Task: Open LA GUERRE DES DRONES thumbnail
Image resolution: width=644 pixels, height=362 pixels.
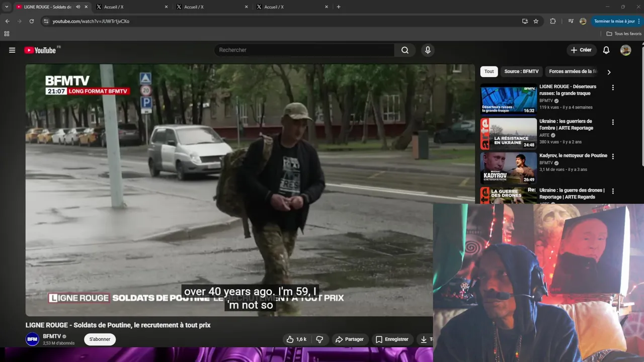Action: [x=509, y=195]
